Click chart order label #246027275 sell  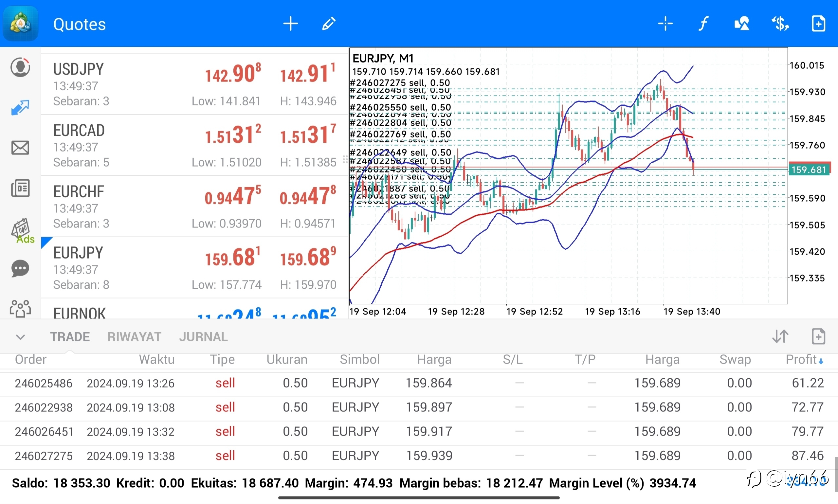point(400,82)
